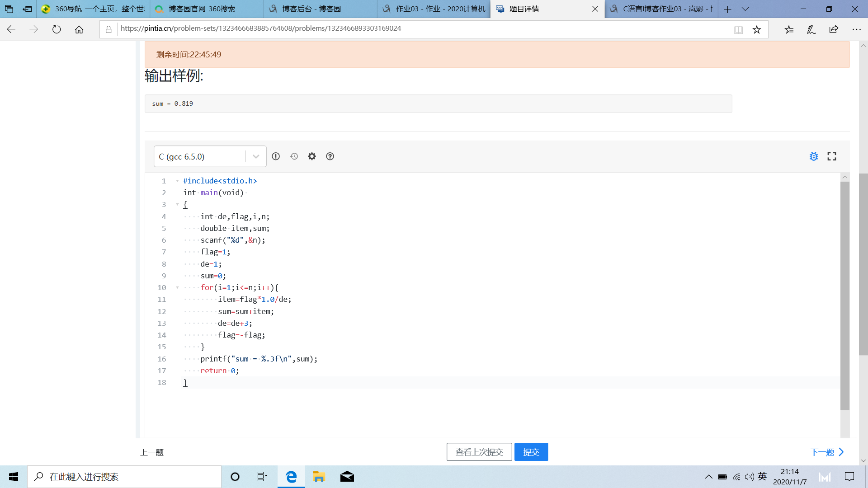Open browser tab list chevron
The image size is (868, 488).
coord(745,9)
